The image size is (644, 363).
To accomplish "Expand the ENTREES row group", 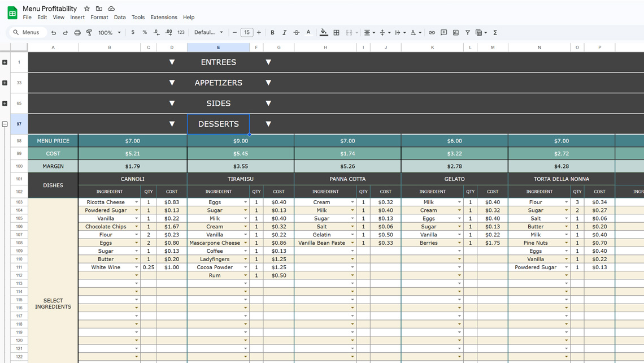I will tap(5, 62).
